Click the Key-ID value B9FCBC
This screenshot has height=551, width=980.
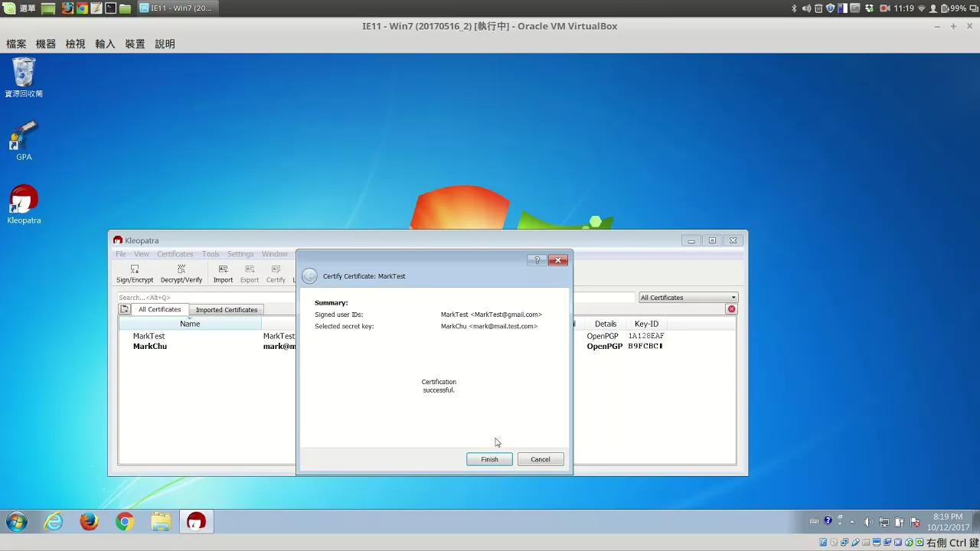pos(645,347)
